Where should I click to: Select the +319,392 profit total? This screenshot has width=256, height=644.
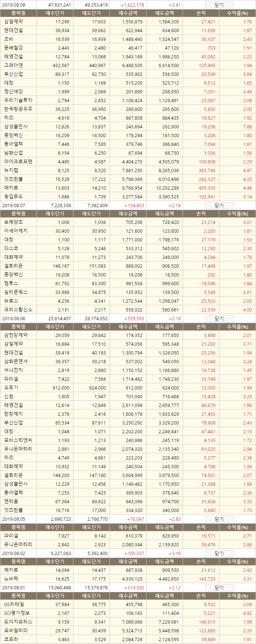(134, 588)
